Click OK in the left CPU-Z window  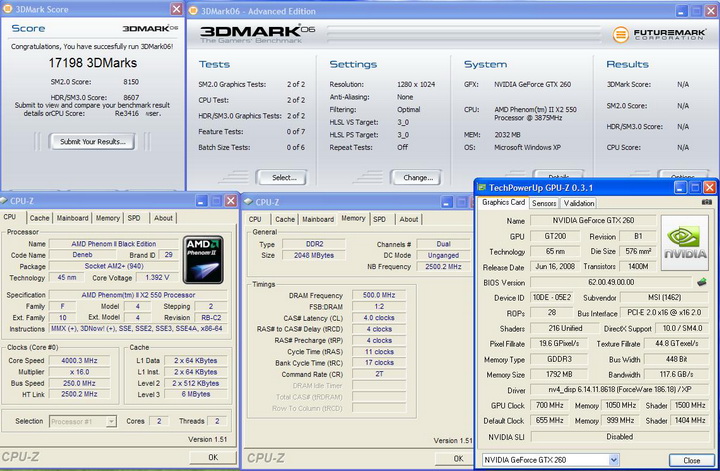[213, 457]
